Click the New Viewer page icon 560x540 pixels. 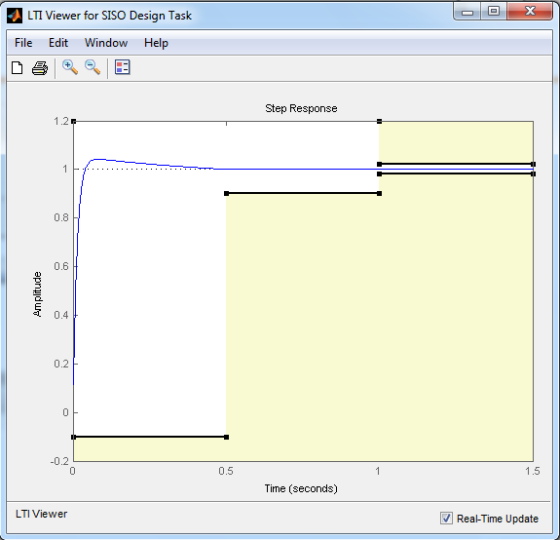point(17,67)
